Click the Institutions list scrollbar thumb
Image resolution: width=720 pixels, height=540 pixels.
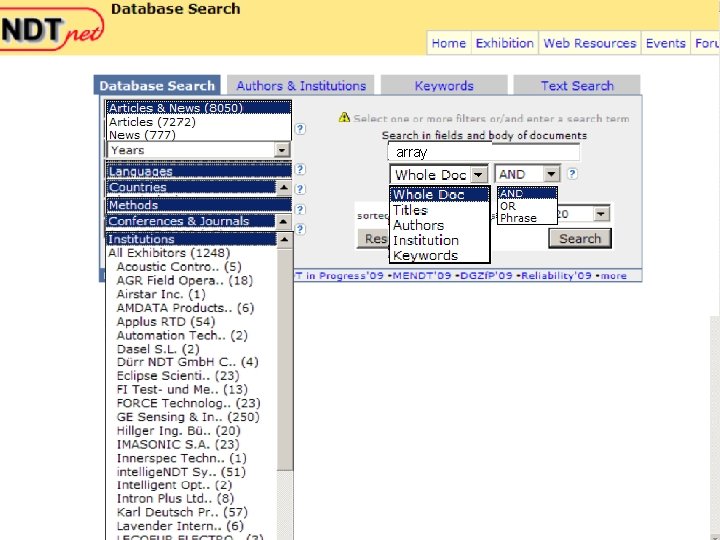285,359
